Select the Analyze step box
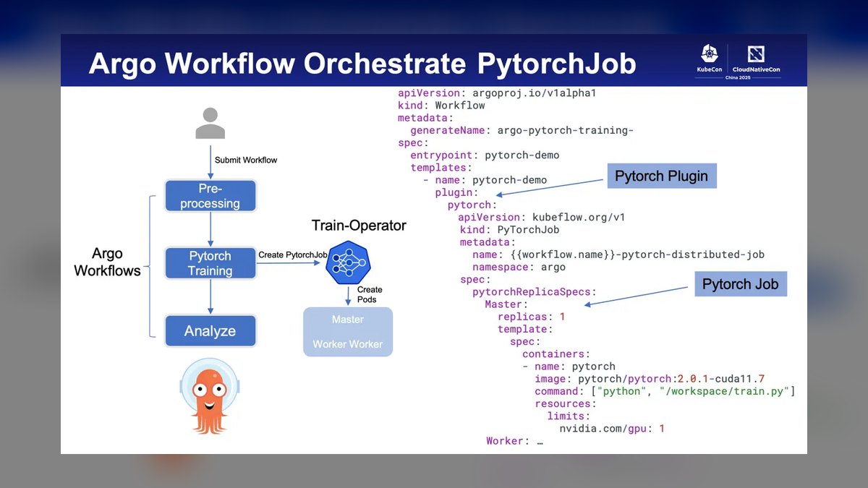The image size is (868, 488). click(210, 331)
